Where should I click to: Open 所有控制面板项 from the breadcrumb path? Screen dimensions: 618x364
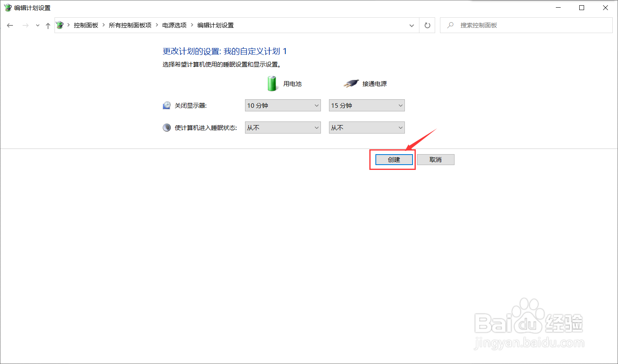[130, 25]
